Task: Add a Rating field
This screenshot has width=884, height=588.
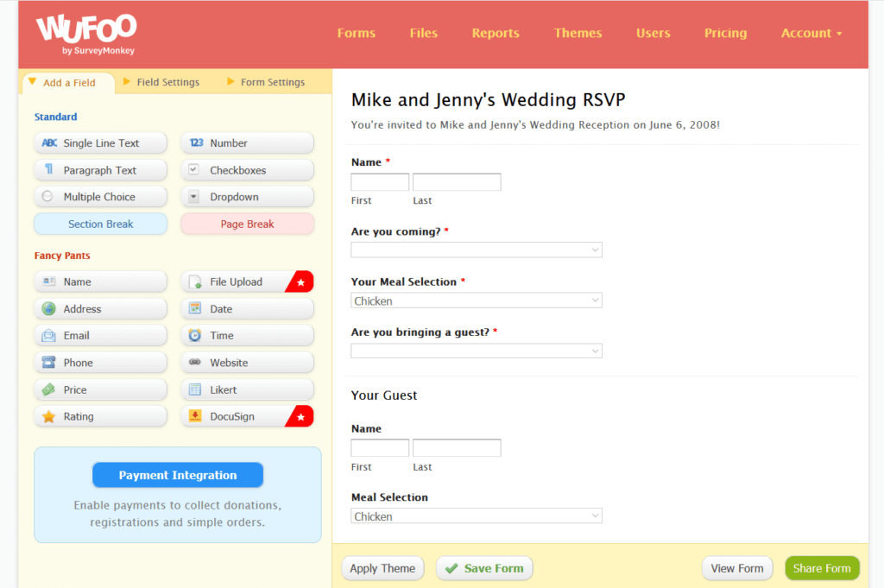Action: [x=100, y=415]
